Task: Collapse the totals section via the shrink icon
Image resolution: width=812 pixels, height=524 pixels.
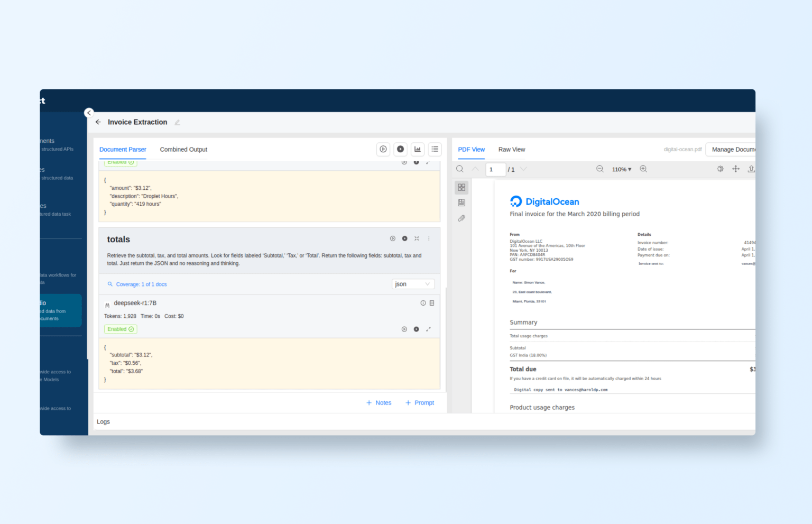Action: pyautogui.click(x=417, y=238)
